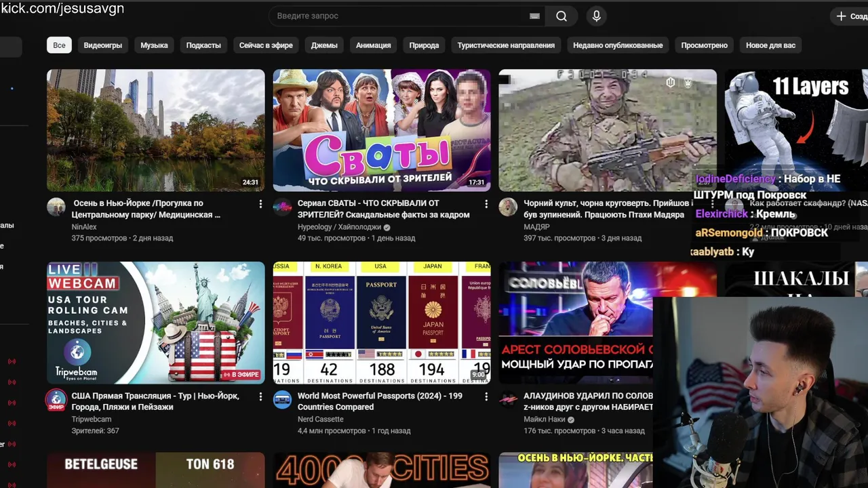Select the Джемы filter chip

coord(324,45)
